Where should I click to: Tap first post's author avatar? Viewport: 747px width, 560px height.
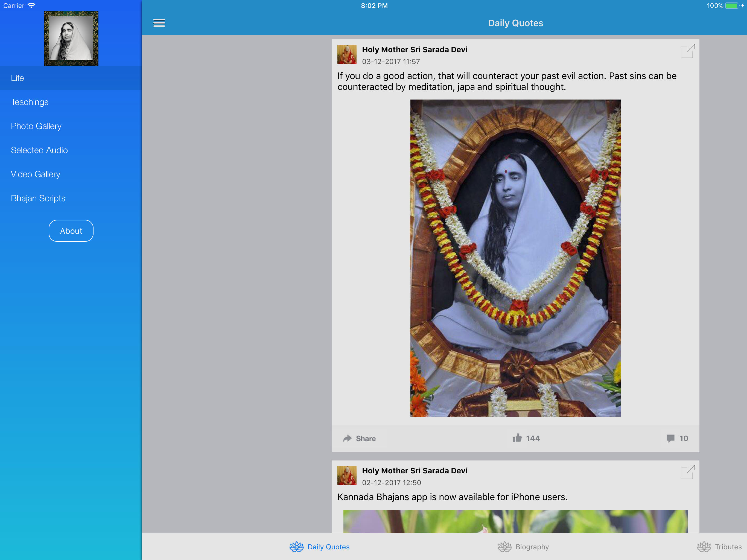[347, 54]
